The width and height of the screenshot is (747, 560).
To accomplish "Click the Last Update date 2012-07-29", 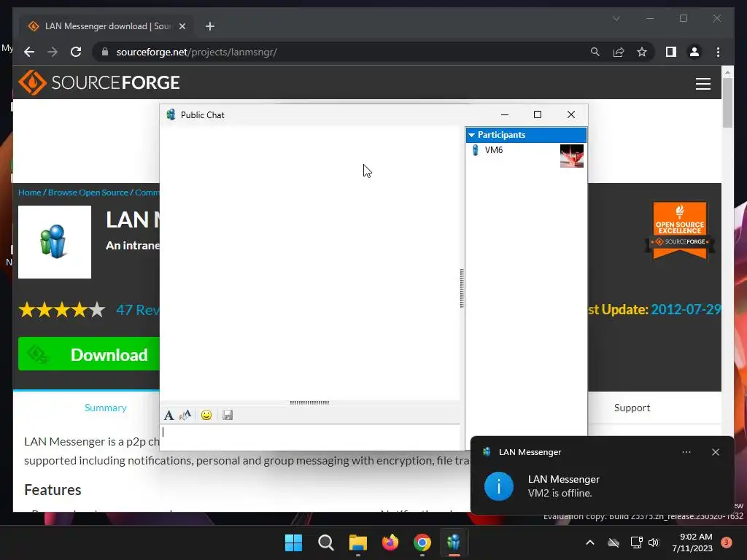I will pos(686,309).
